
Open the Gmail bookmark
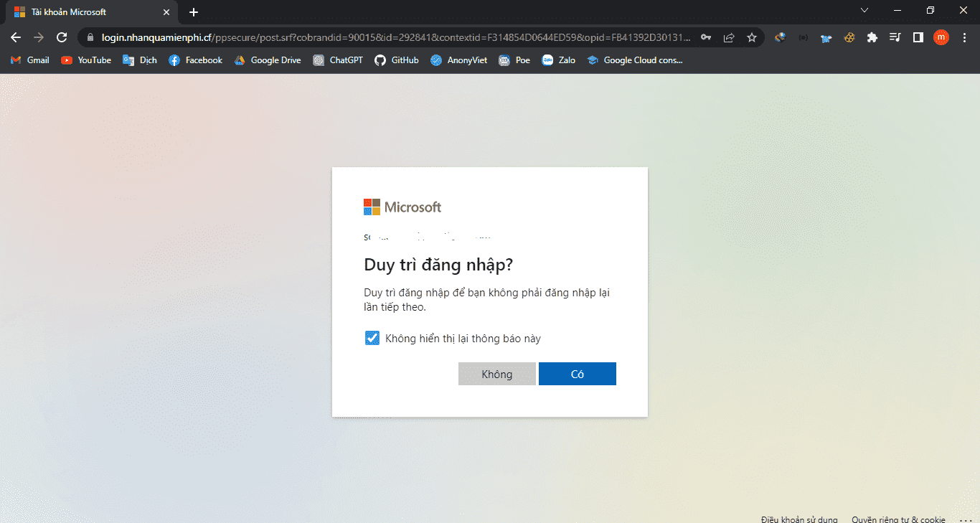[30, 60]
